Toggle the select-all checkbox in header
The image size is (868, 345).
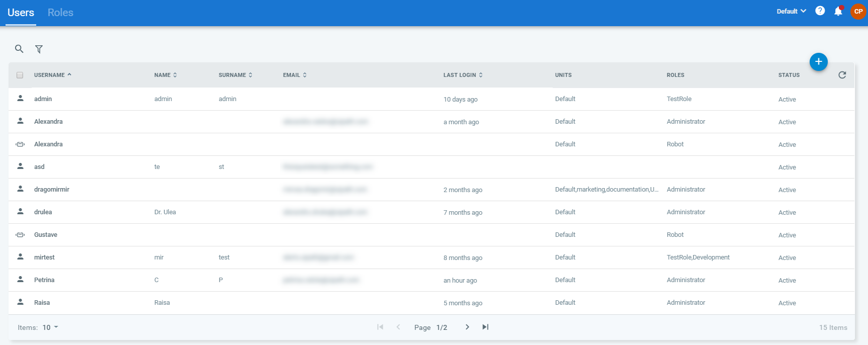(20, 75)
